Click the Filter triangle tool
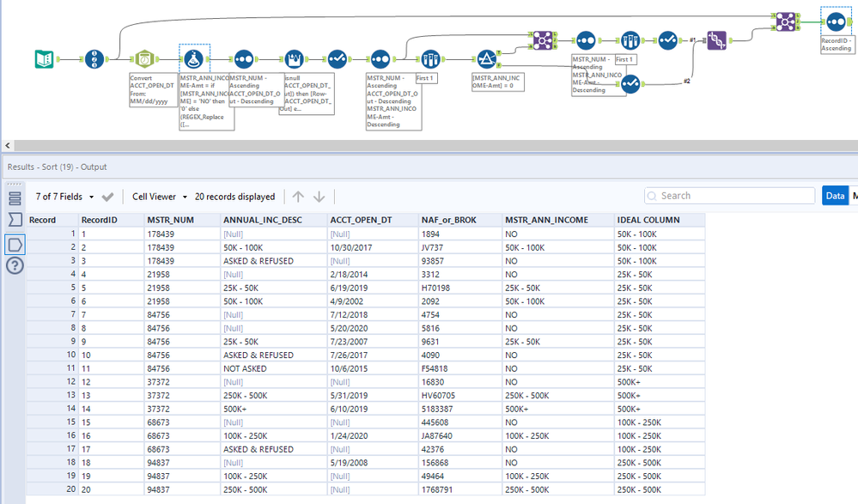 (487, 58)
